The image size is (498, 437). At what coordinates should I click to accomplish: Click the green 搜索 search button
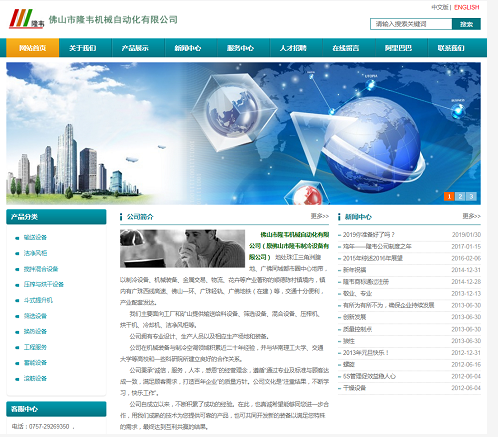[466, 24]
